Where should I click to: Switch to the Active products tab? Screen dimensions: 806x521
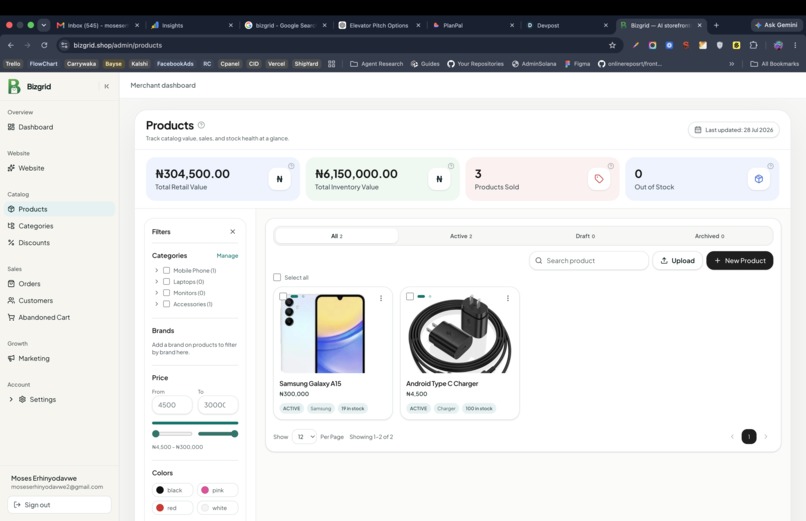point(461,236)
